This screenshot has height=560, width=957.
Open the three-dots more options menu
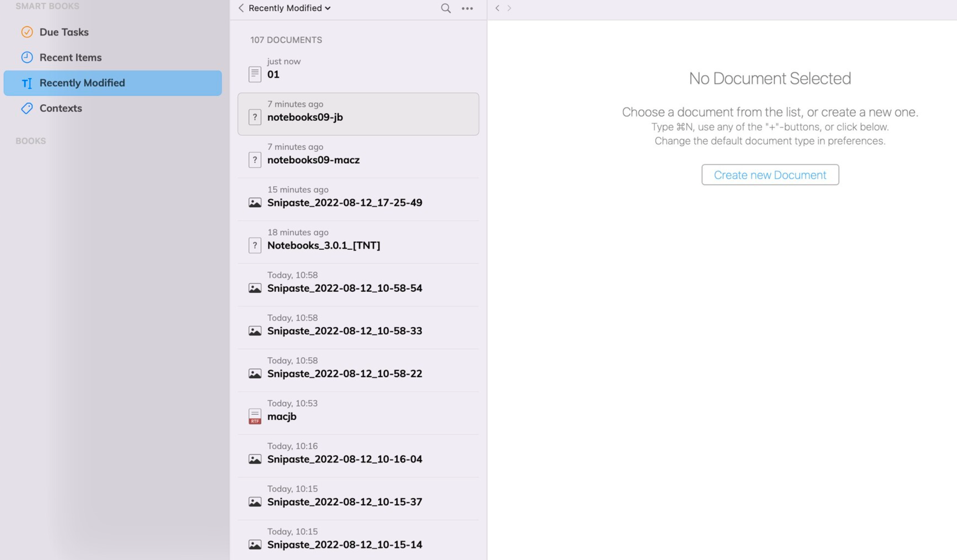coord(467,8)
